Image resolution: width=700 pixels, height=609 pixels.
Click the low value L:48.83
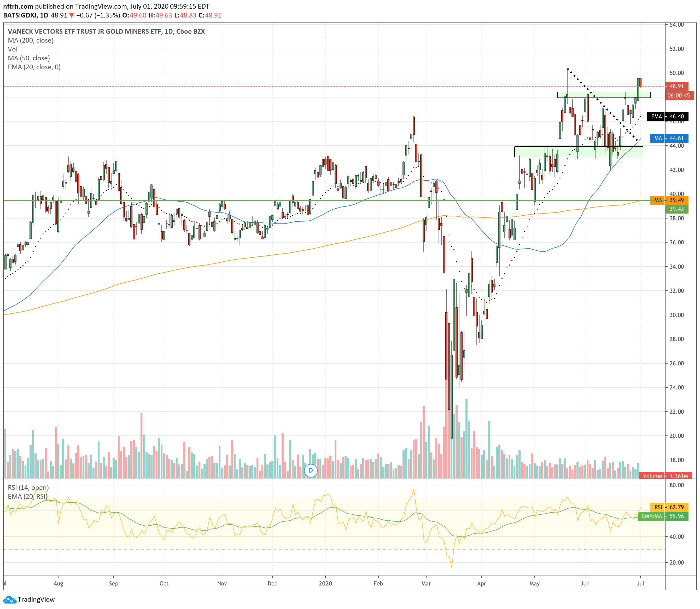coord(185,15)
